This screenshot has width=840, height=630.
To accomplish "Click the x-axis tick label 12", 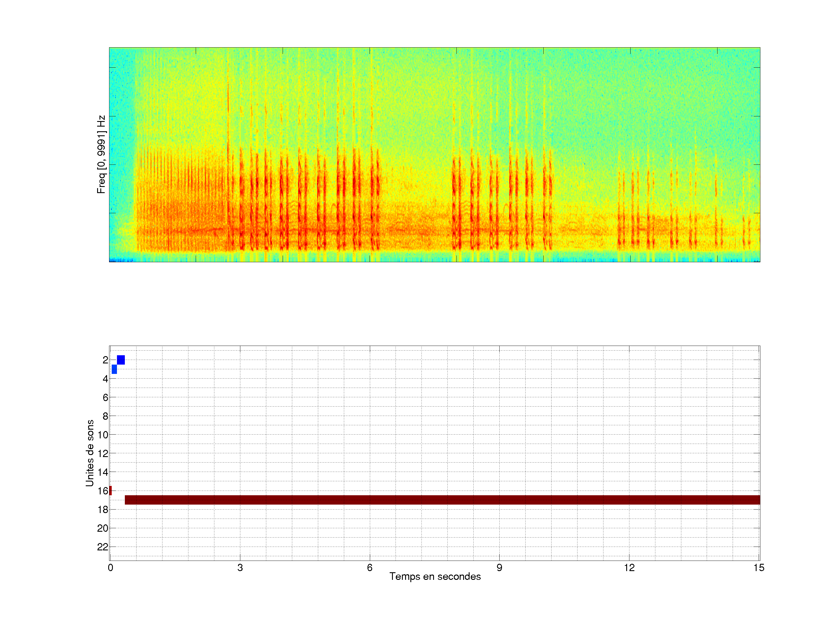I will [629, 568].
